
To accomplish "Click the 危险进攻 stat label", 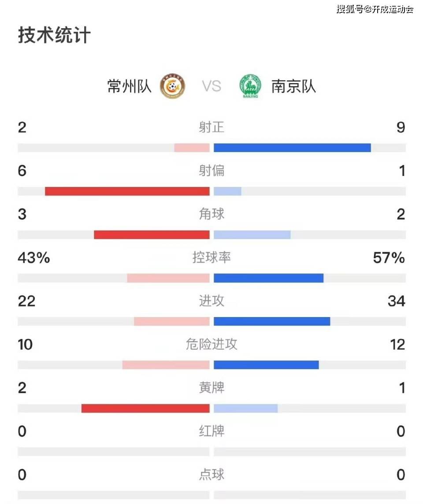I will (211, 344).
